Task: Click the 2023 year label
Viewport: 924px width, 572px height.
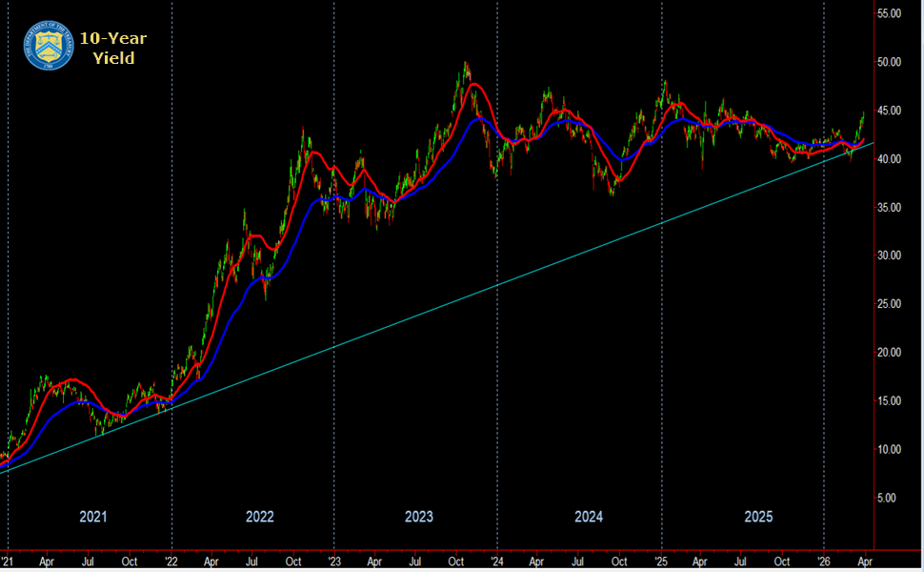Action: coord(420,517)
